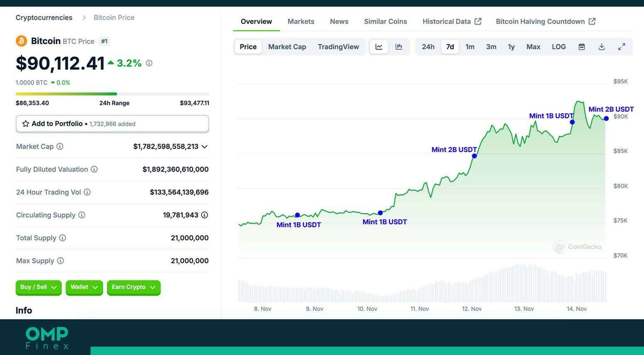The height and width of the screenshot is (355, 644).
Task: Open the Wallet dropdown
Action: pyautogui.click(x=84, y=287)
